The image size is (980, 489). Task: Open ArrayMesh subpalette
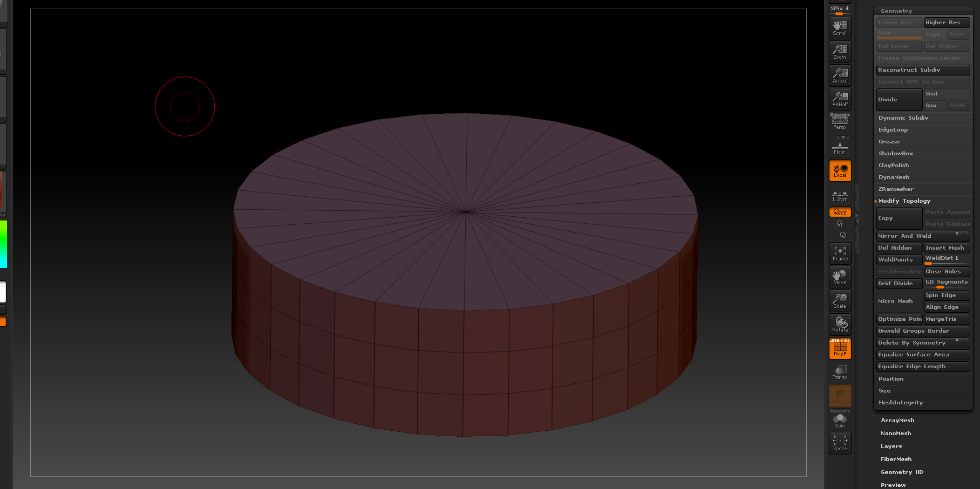coord(897,421)
